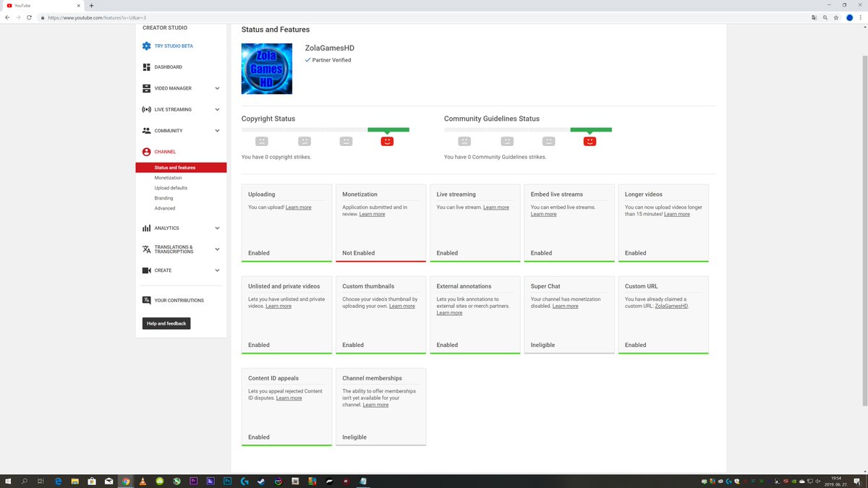Click the Try Studio Beta gear icon

147,46
